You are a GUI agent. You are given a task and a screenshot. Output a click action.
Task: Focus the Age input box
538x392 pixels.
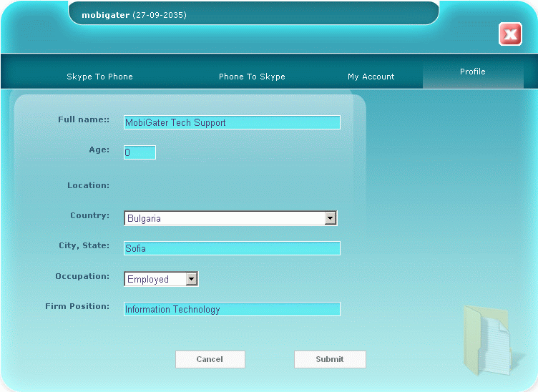tap(140, 152)
